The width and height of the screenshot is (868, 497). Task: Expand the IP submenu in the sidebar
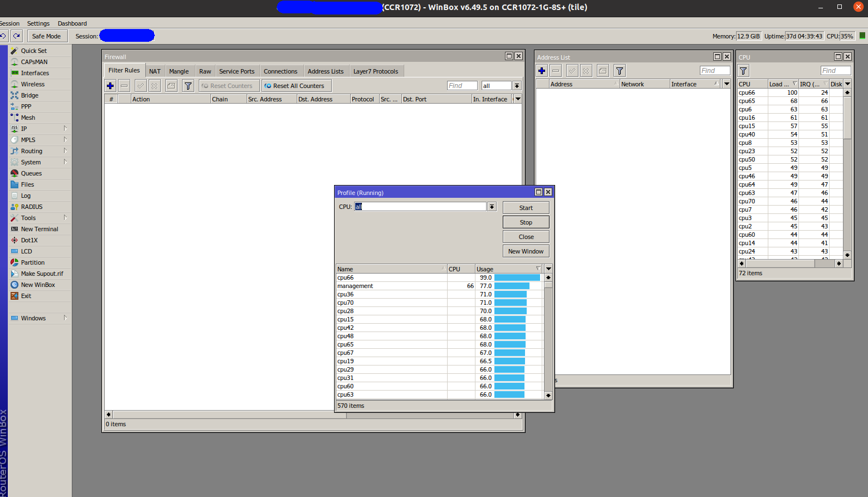(40, 129)
